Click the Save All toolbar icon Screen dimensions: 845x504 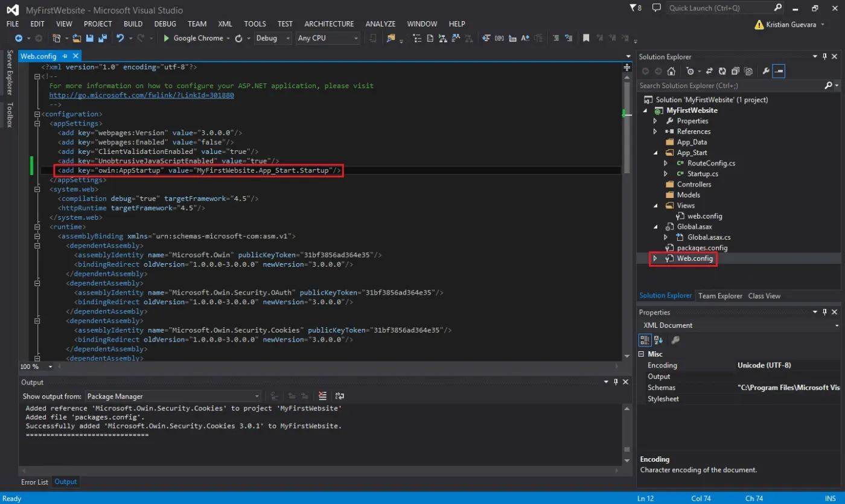click(103, 38)
